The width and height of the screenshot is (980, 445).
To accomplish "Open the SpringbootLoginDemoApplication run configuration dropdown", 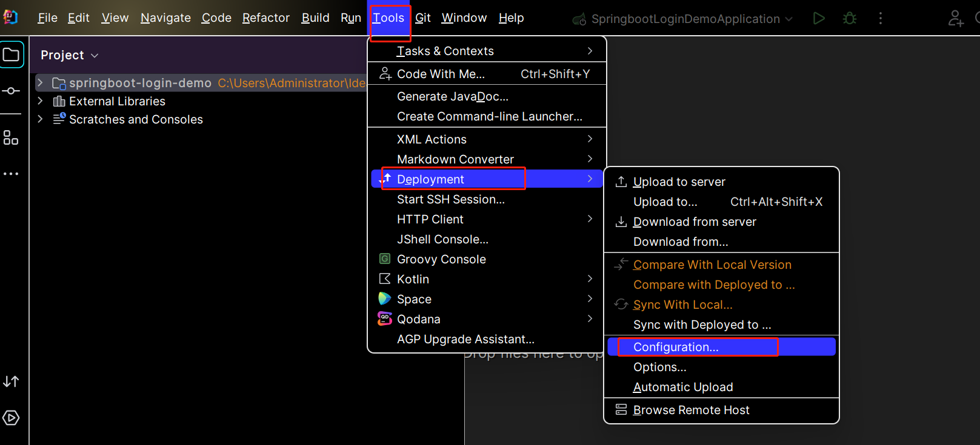I will pyautogui.click(x=685, y=19).
